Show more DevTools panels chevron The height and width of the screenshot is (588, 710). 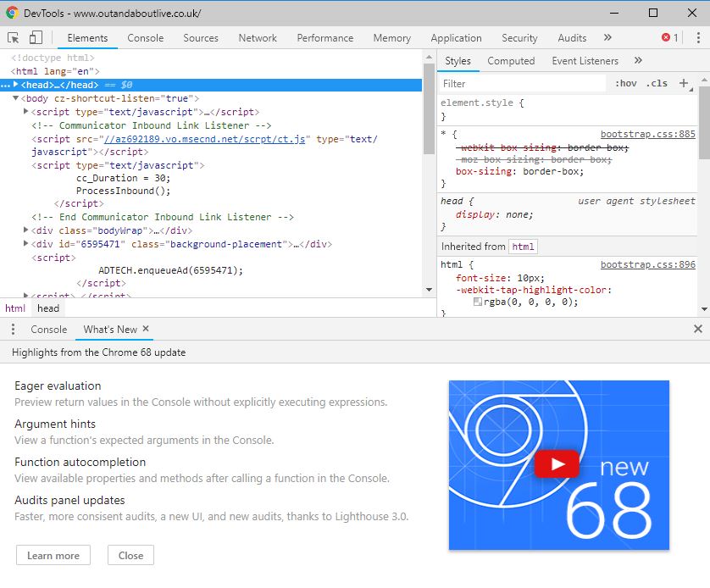[607, 37]
